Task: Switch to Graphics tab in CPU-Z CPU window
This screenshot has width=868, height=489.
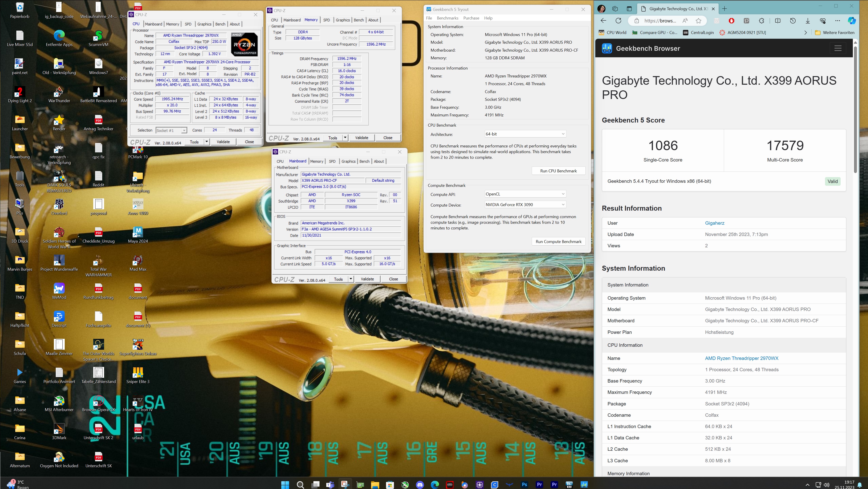Action: [204, 24]
